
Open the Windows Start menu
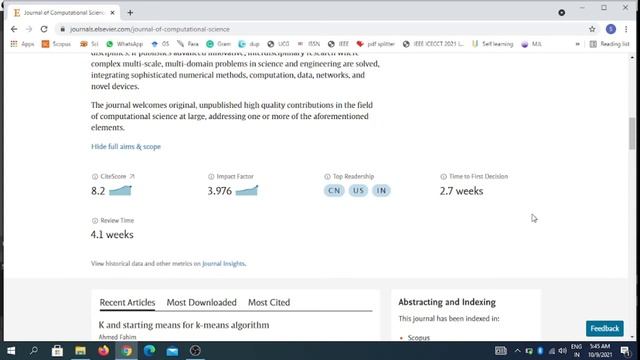(11, 351)
